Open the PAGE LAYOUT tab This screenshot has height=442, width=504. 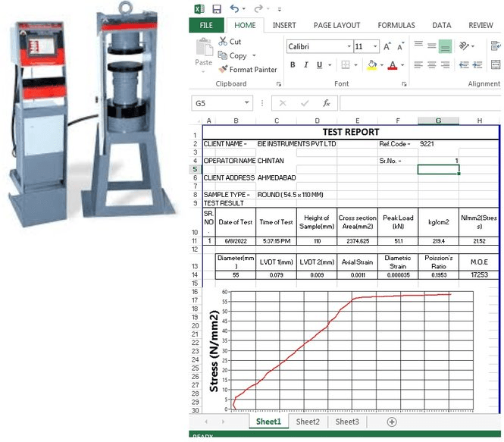(337, 25)
